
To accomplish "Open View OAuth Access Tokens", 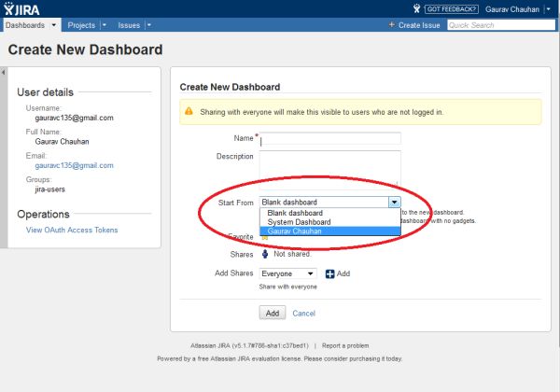I will (x=72, y=230).
